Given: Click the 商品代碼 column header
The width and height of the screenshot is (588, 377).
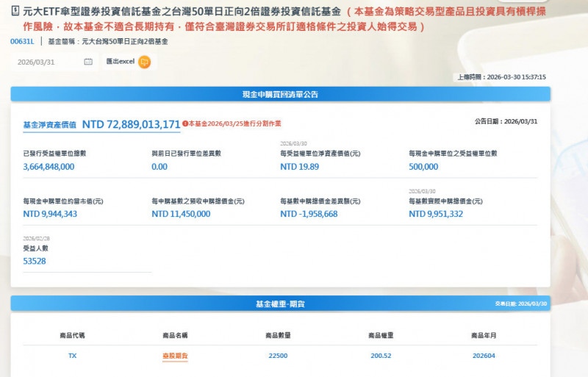Looking at the screenshot, I should (x=72, y=335).
